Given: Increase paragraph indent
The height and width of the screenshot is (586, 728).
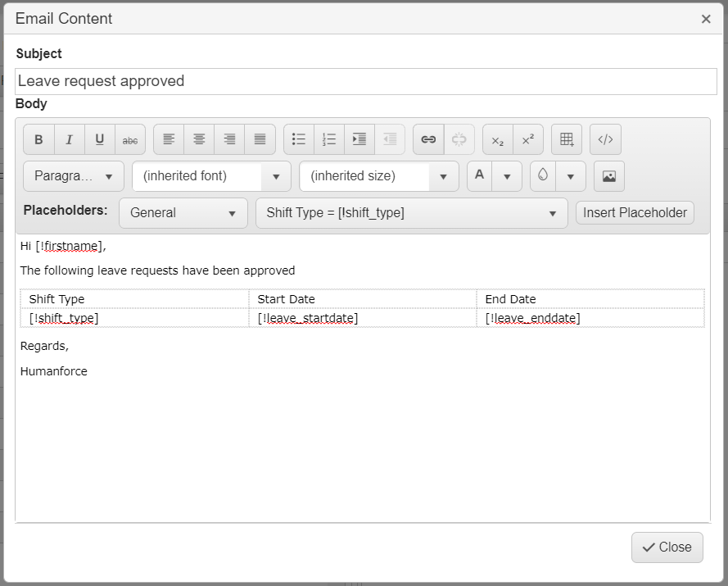Looking at the screenshot, I should 359,139.
